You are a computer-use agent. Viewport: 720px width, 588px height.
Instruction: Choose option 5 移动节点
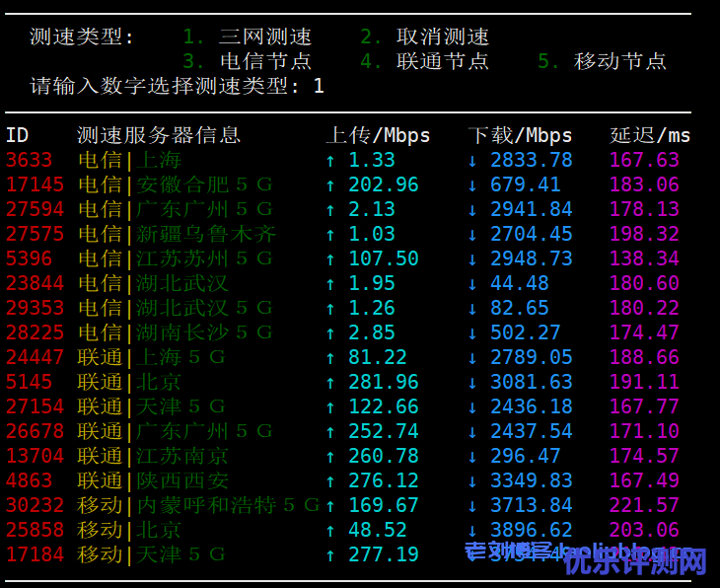tap(603, 61)
